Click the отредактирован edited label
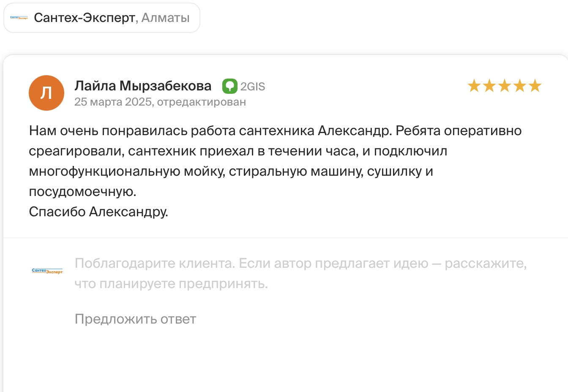 point(202,102)
